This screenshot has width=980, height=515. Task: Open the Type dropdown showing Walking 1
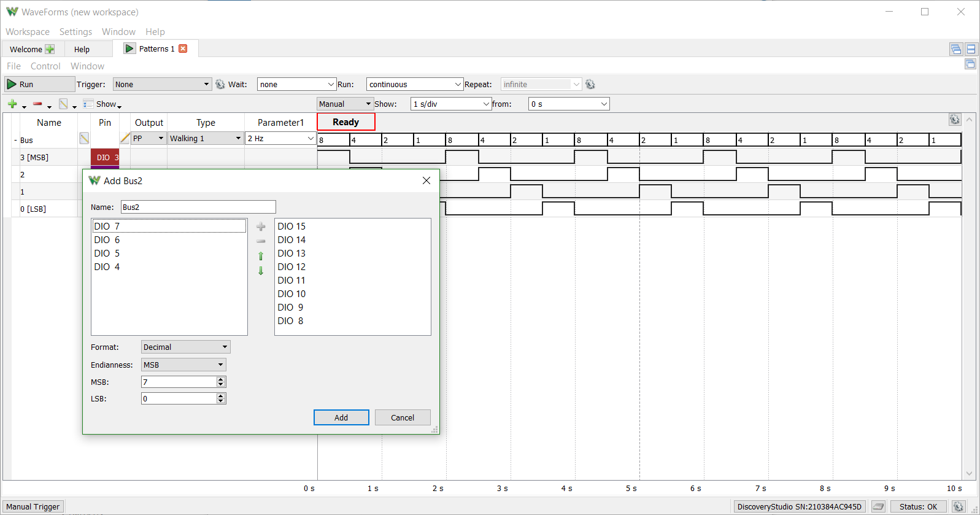point(206,138)
